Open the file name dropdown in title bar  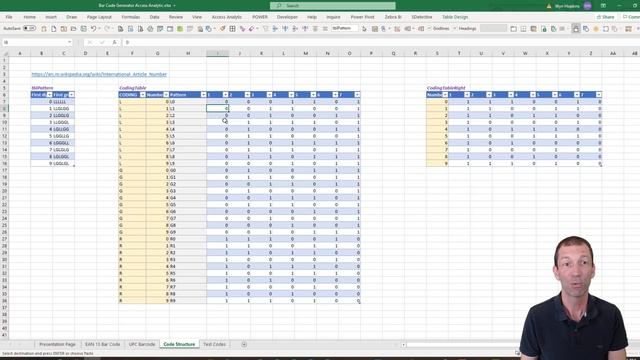pyautogui.click(x=174, y=6)
